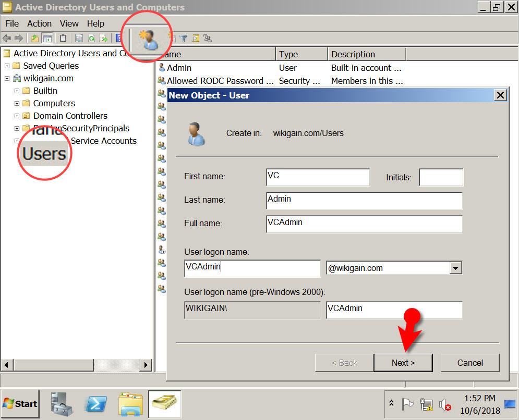Click the pre-Windows 2000 logon name field
The height and width of the screenshot is (420, 519).
pyautogui.click(x=394, y=310)
